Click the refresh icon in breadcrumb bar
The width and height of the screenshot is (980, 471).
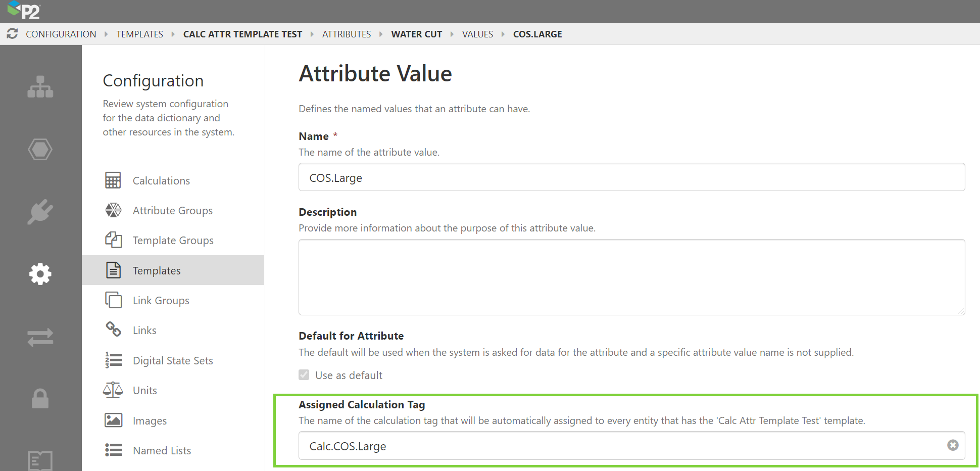pos(12,34)
